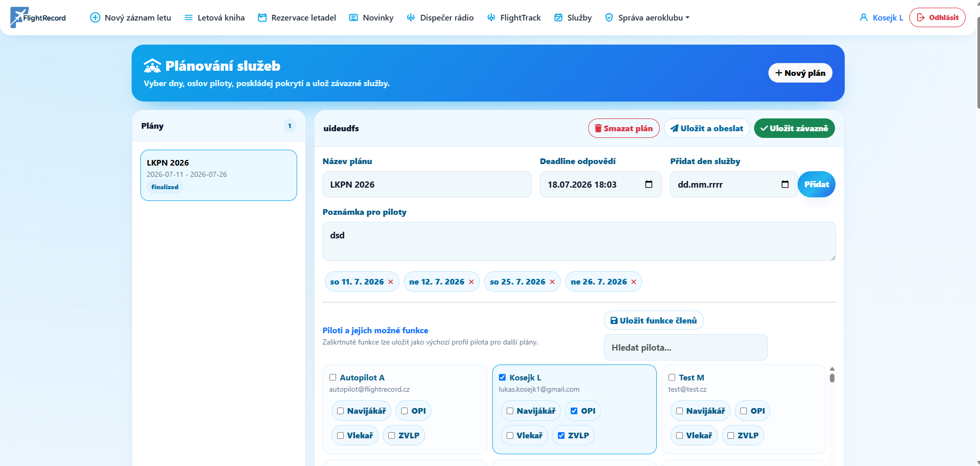Open FlightTrack page
980x466 pixels.
point(514,17)
